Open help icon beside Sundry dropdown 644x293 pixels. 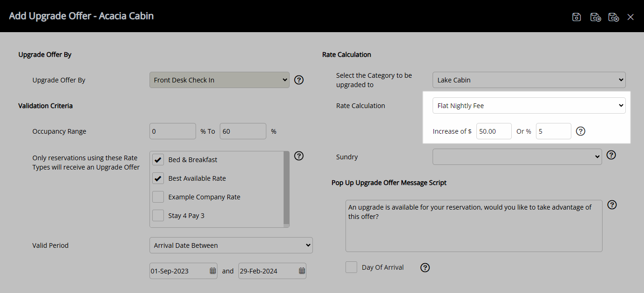611,155
